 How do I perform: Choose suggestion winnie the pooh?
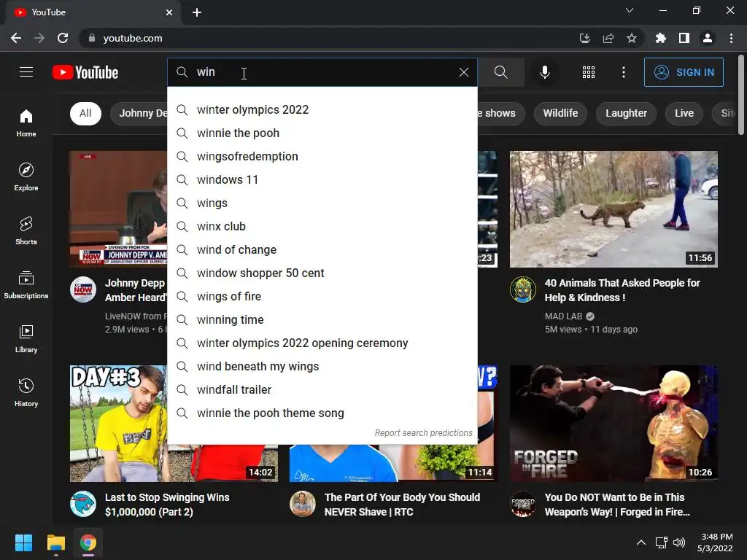[x=322, y=133]
